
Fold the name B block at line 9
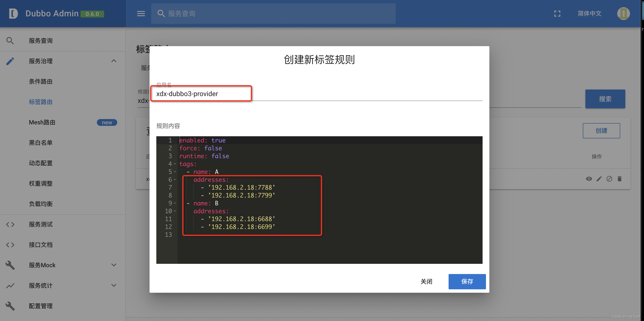click(x=175, y=203)
